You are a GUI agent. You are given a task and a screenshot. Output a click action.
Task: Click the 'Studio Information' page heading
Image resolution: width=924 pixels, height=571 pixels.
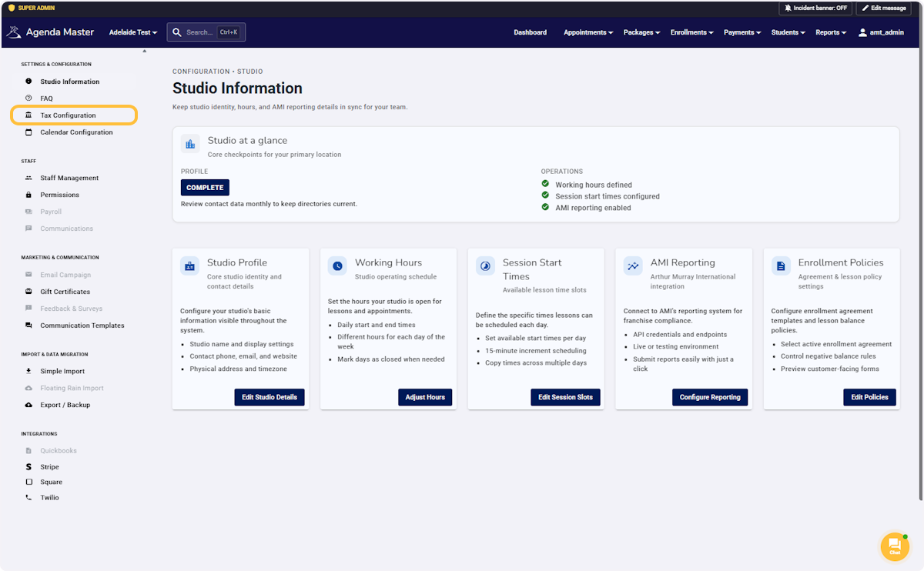237,88
